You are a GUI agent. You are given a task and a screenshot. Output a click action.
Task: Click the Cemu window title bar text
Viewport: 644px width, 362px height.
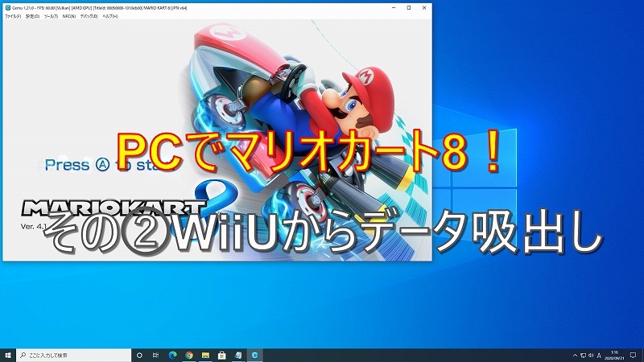click(x=99, y=8)
